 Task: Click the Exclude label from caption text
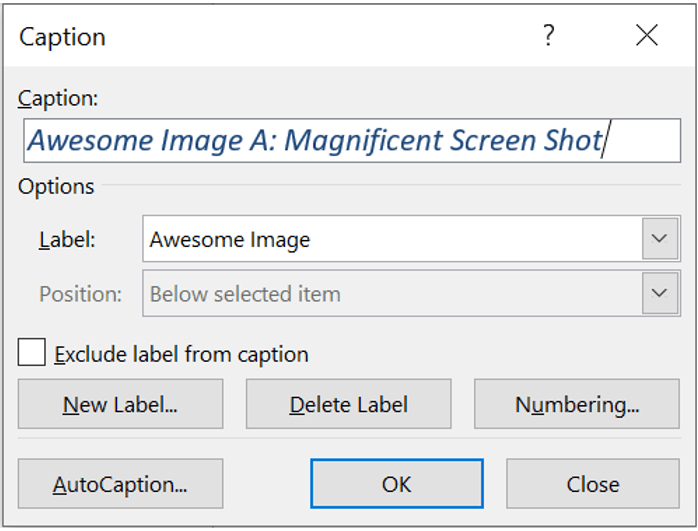tap(181, 354)
